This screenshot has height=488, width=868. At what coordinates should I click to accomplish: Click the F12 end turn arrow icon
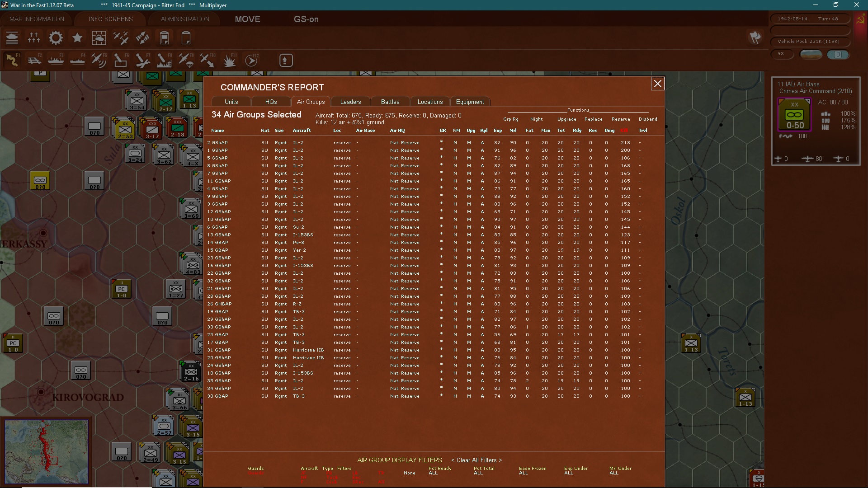pos(251,60)
